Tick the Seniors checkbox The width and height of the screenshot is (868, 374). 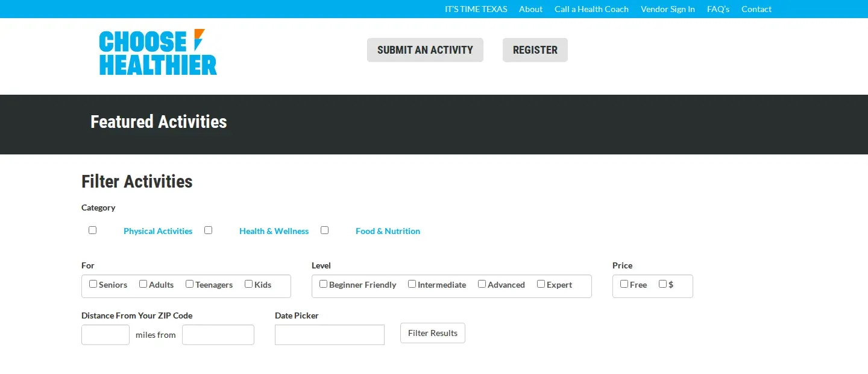[x=93, y=284]
